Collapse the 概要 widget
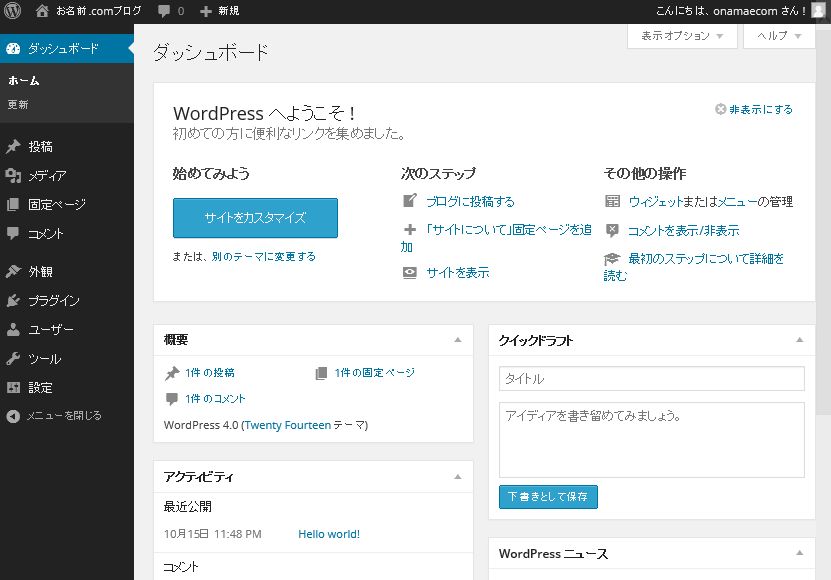Viewport: 831px width, 580px height. click(x=458, y=340)
